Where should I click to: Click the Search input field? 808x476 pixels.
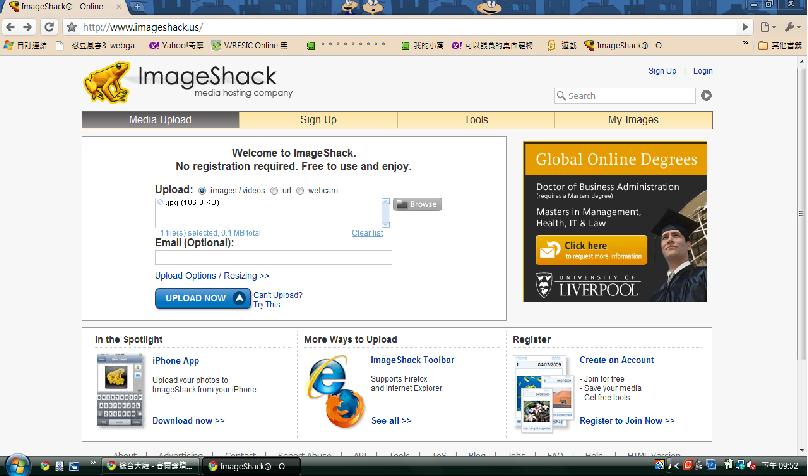click(625, 95)
